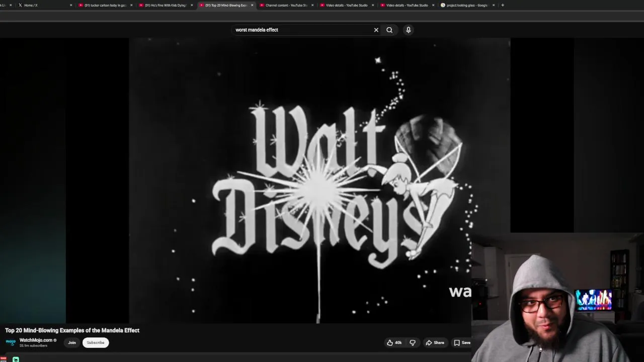Open the WatchMojo.com channel name link
This screenshot has height=362, width=644.
click(x=36, y=340)
